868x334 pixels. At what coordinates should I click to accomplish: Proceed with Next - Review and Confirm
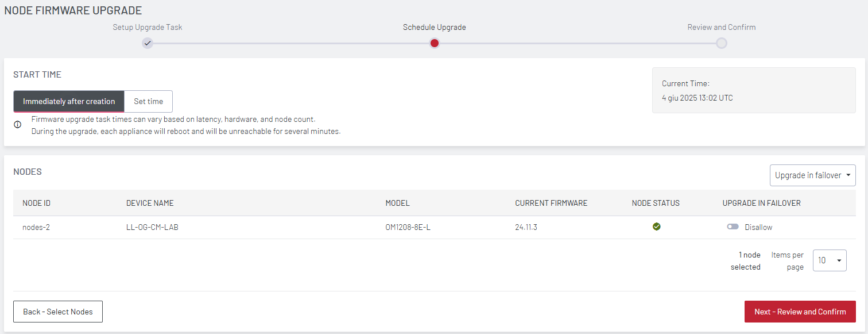point(800,312)
